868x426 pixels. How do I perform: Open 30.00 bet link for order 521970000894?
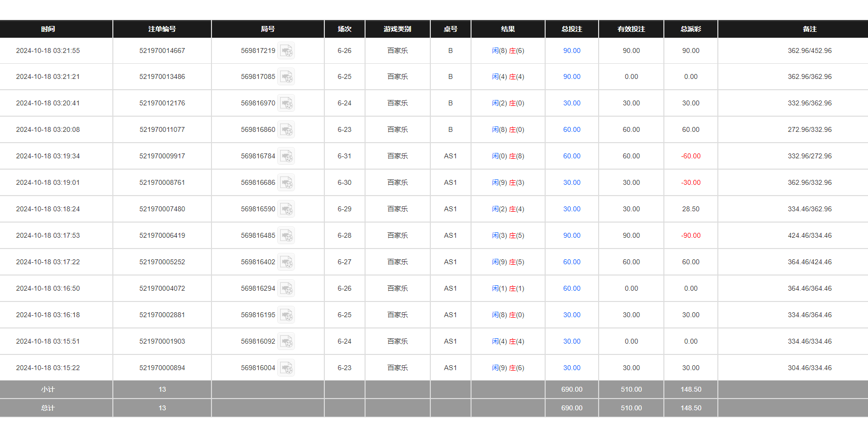pyautogui.click(x=572, y=368)
